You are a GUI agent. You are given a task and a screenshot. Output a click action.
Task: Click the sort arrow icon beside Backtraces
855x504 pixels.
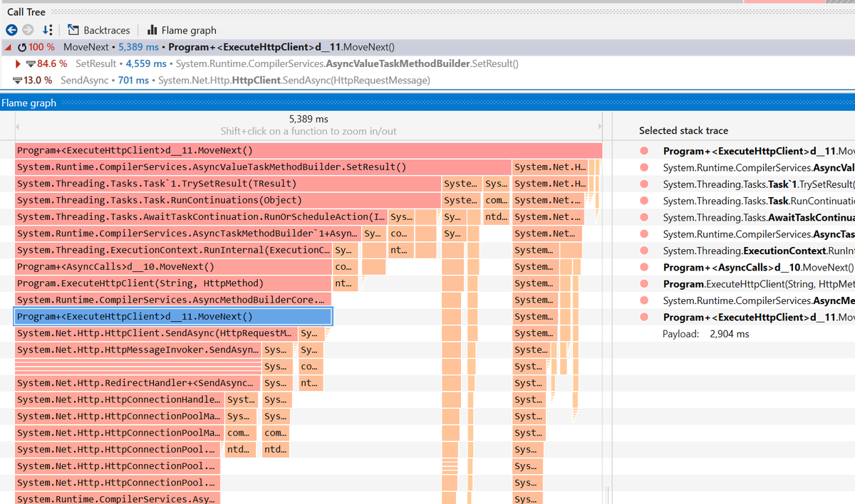coord(47,30)
